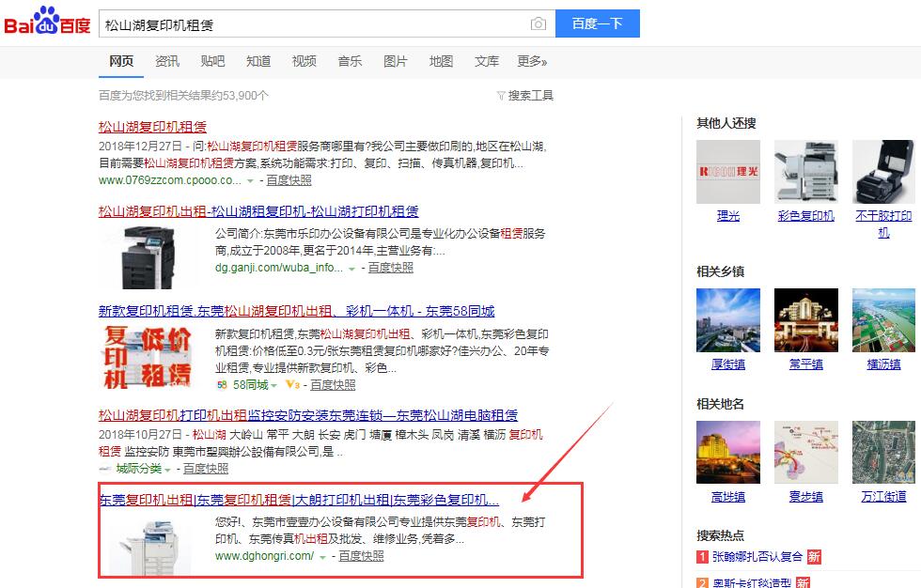This screenshot has height=588, width=921.
Task: Expand dropdown arrow beside 城际分类
Action: 166,469
